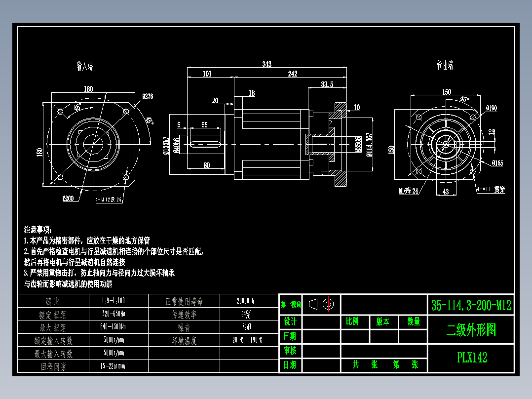Click the center crosshair circle symbol

point(329,305)
